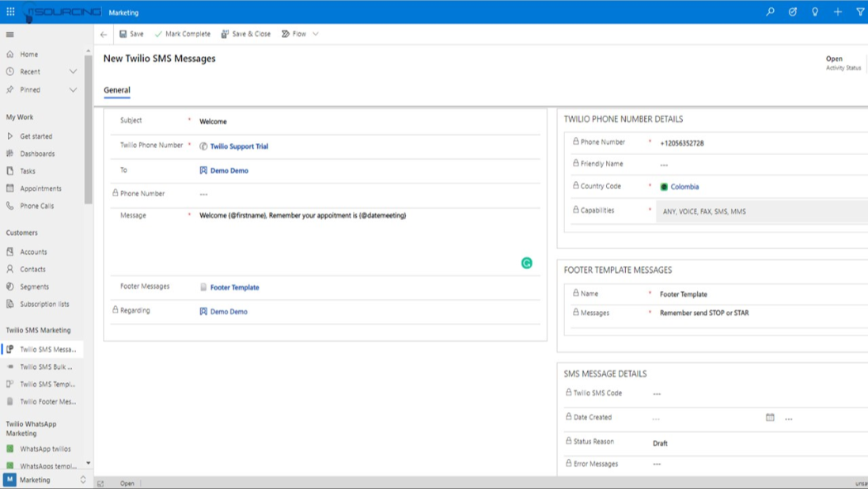Open Twilio SMS Templates in sidebar

(42, 384)
